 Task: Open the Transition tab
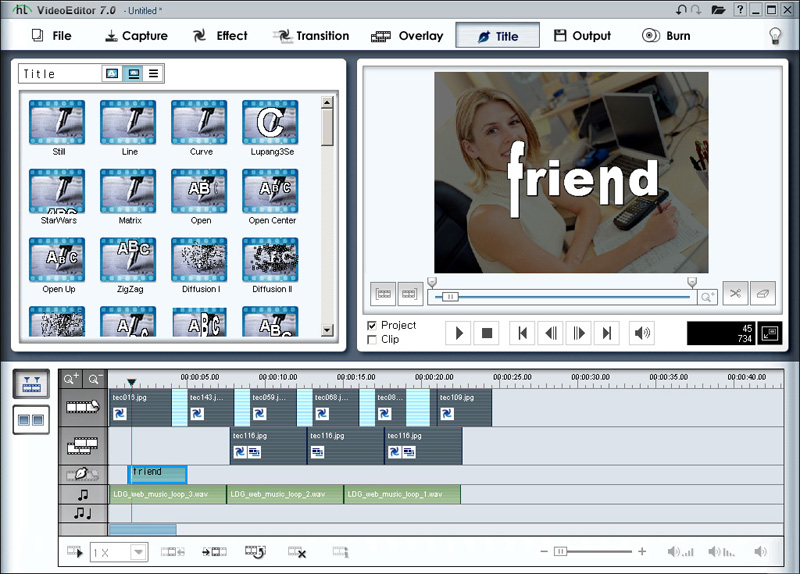click(311, 36)
